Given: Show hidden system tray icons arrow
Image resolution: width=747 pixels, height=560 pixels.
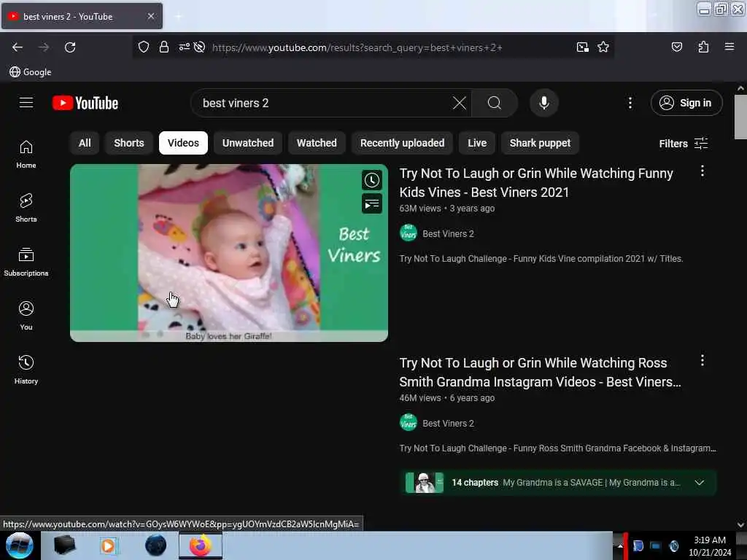Looking at the screenshot, I should coord(619,545).
